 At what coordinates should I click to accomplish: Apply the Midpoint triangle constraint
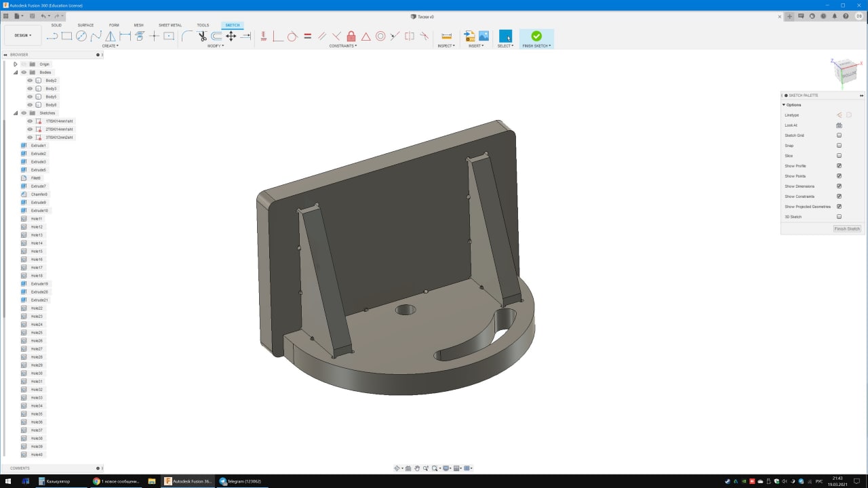pyautogui.click(x=366, y=36)
